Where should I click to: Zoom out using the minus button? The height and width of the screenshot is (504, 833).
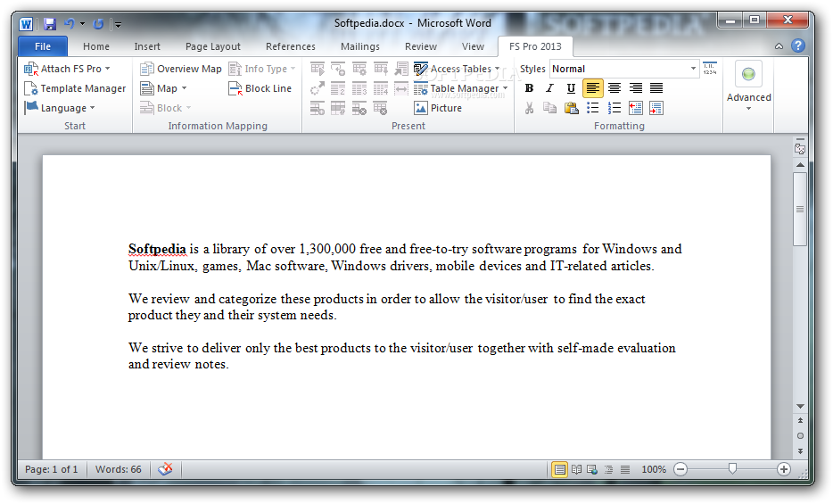680,469
